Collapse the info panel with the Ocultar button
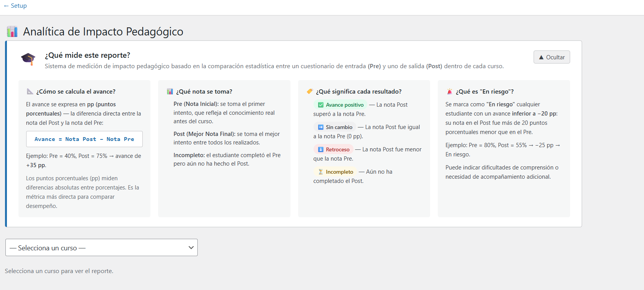 tap(551, 57)
